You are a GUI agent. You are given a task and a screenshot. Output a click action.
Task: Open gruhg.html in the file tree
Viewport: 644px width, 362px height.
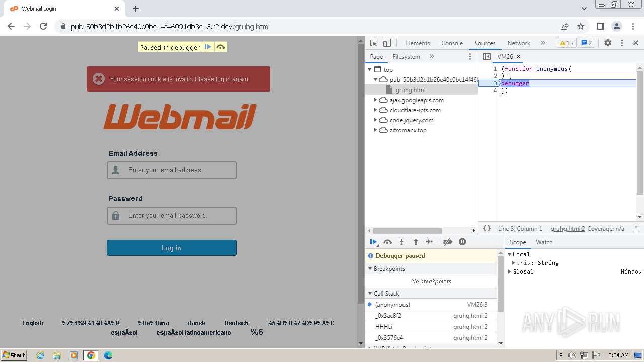coord(411,90)
